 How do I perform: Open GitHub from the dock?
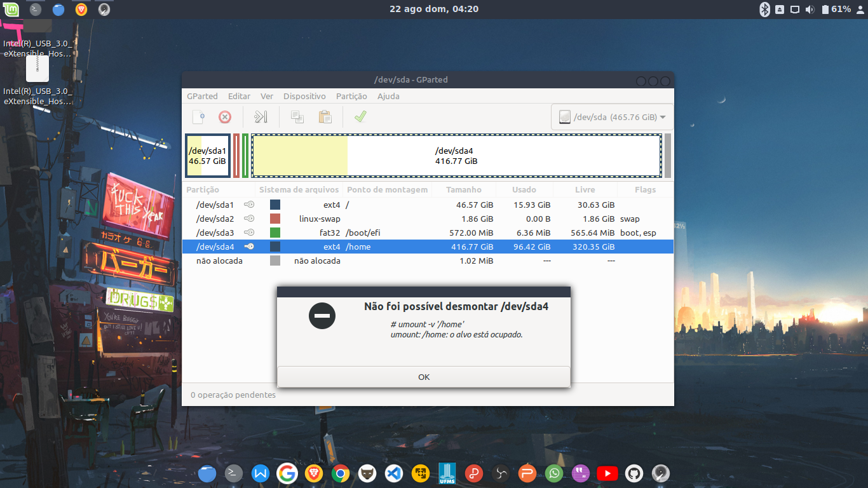coord(634,473)
